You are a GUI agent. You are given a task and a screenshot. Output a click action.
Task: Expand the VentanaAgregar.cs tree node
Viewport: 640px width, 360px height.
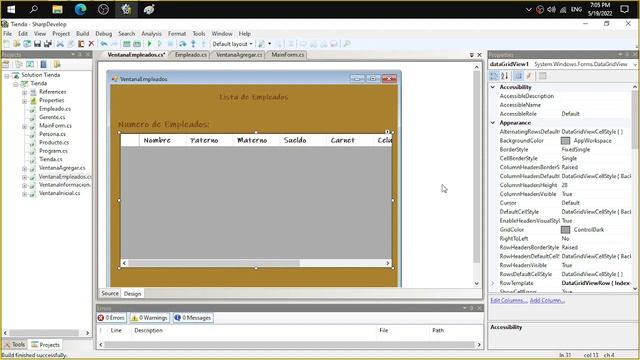coord(24,169)
